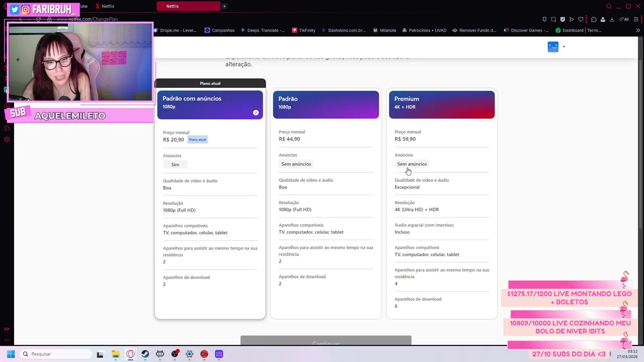The width and height of the screenshot is (644, 362).
Task: Click the heart bookmark icon
Action: (x=581, y=19)
